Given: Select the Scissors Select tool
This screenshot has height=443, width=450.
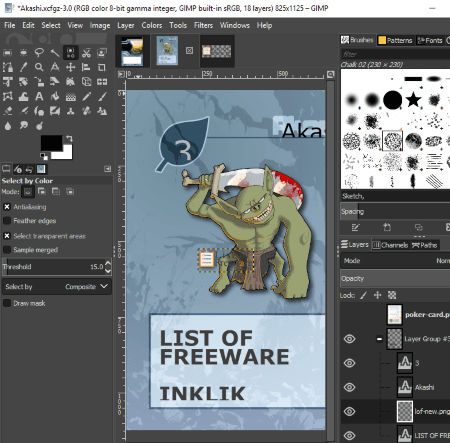Looking at the screenshot, I should tap(86, 53).
